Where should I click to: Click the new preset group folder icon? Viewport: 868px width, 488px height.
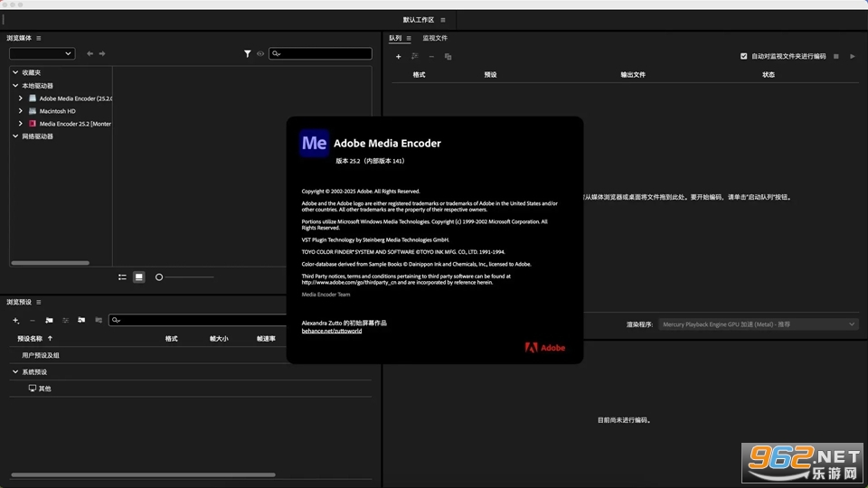(x=49, y=320)
